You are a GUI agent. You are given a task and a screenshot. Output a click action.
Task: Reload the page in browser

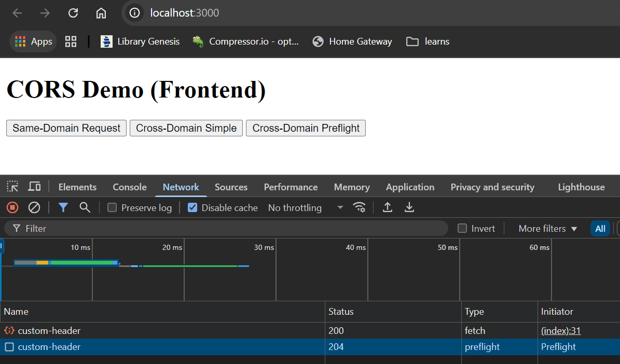pos(73,13)
